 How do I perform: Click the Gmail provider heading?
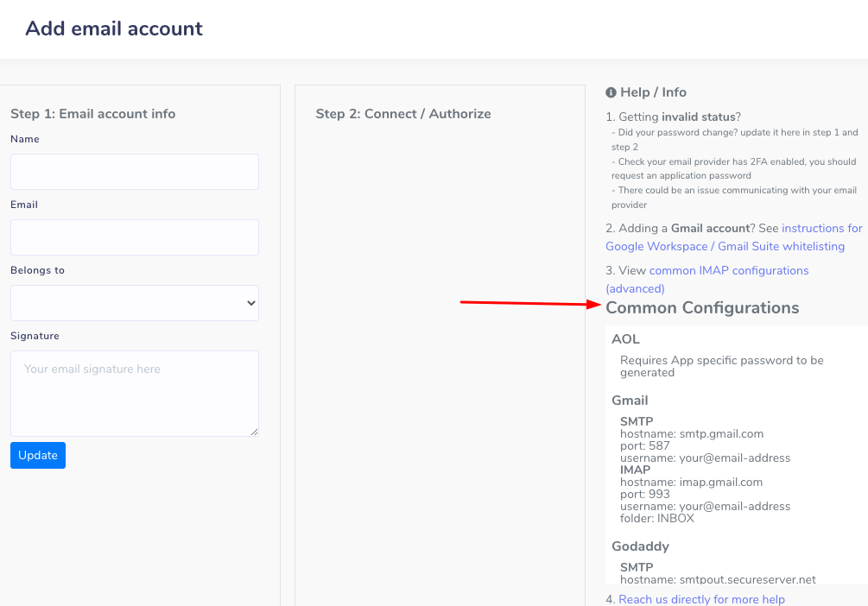(x=630, y=401)
